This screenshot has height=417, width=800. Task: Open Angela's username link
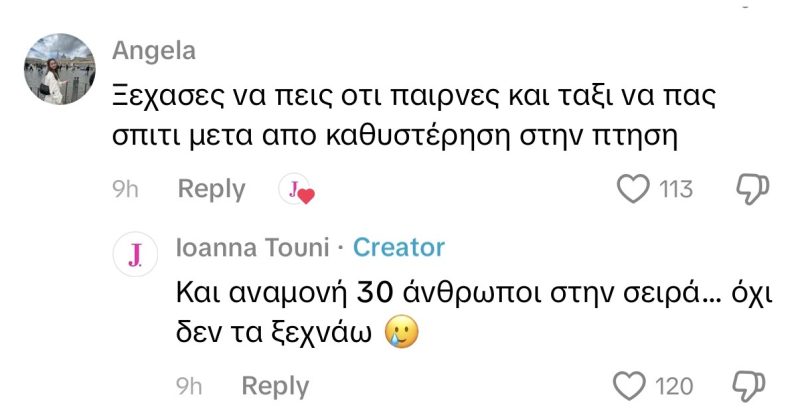click(x=154, y=51)
